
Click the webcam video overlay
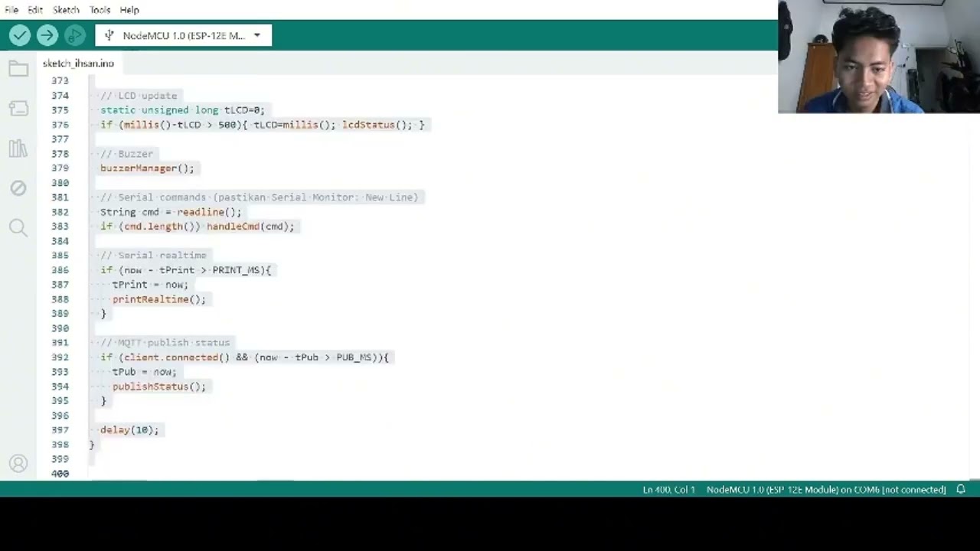tap(879, 57)
